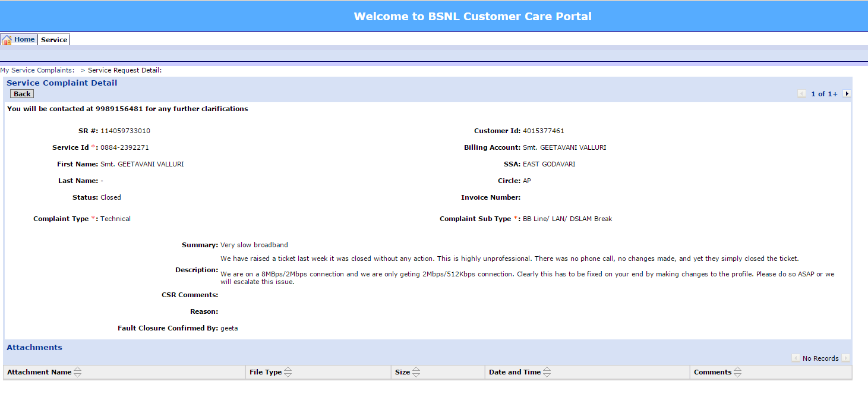Click the Welcome to BSNL Customer Care Portal title

click(473, 16)
